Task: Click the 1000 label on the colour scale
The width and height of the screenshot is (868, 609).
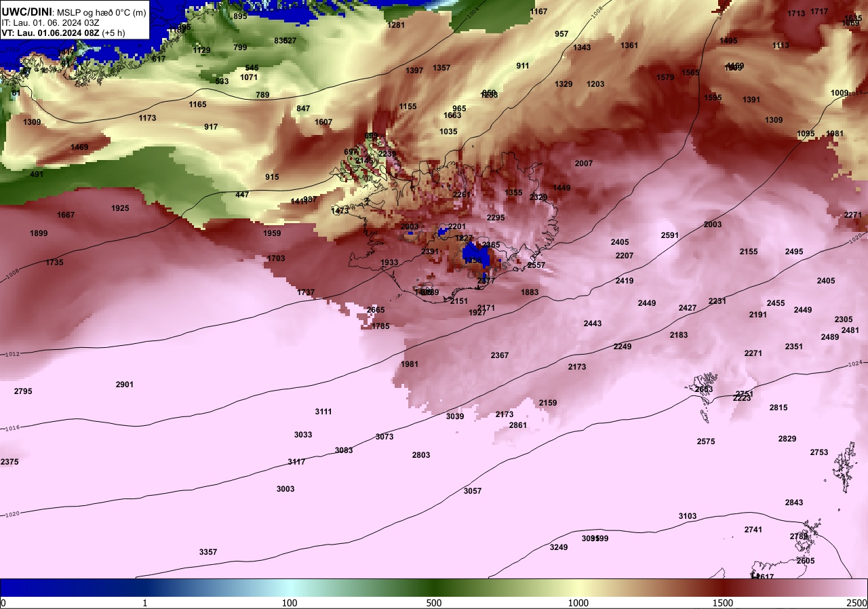Action: coord(578,603)
